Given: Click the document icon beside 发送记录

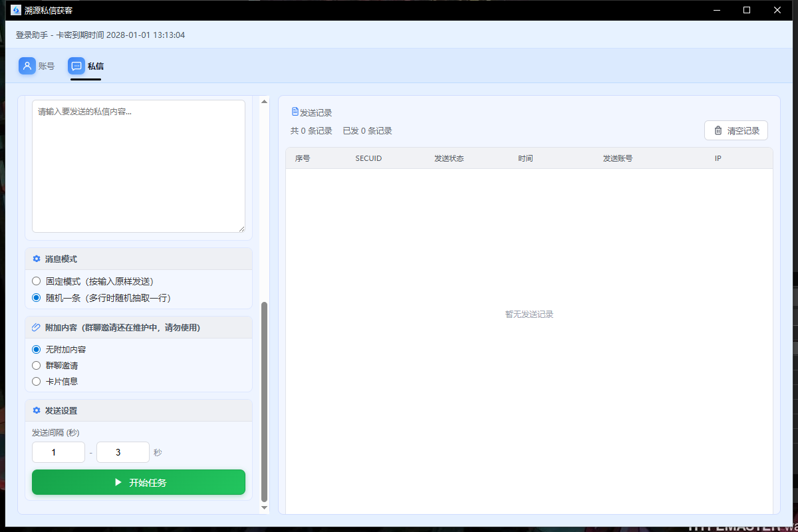Looking at the screenshot, I should (295, 112).
